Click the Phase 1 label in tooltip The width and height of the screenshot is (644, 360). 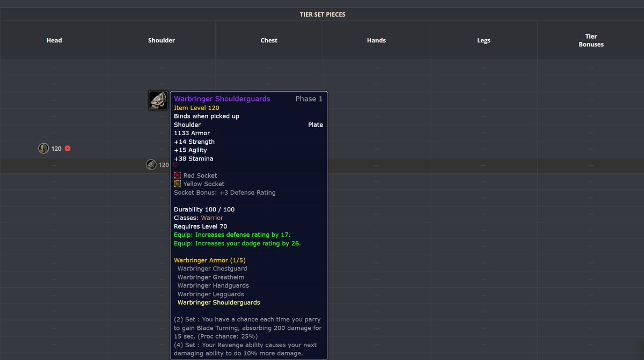(309, 99)
